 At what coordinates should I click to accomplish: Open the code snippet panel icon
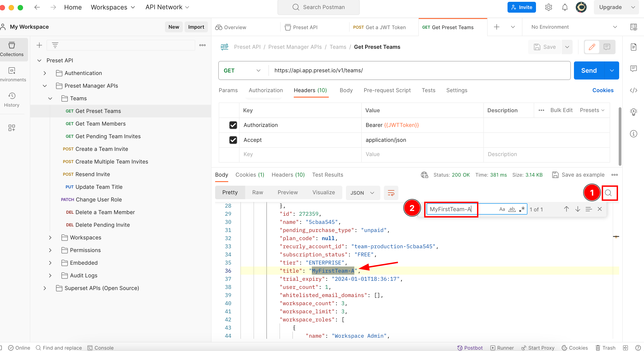click(x=633, y=90)
